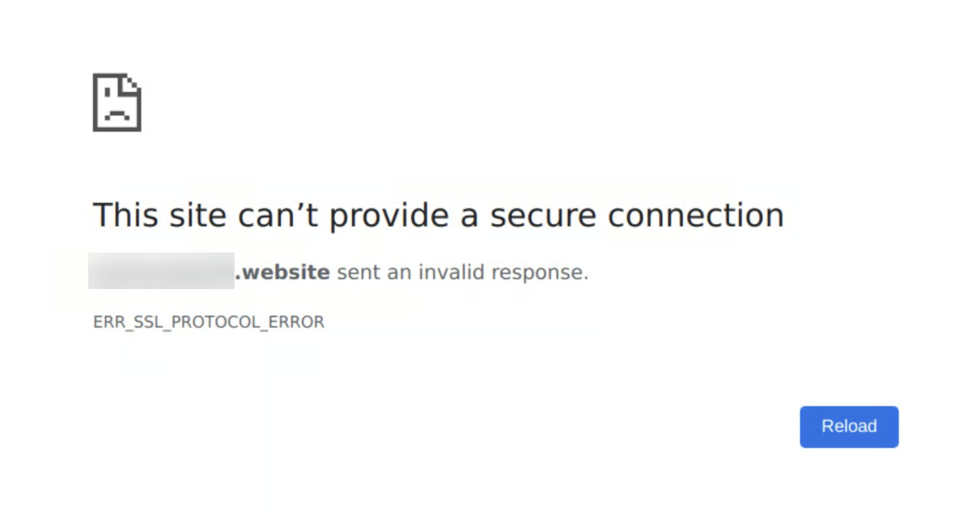The height and width of the screenshot is (516, 980).
Task: Click the word "This" in the heading
Action: pos(126,215)
